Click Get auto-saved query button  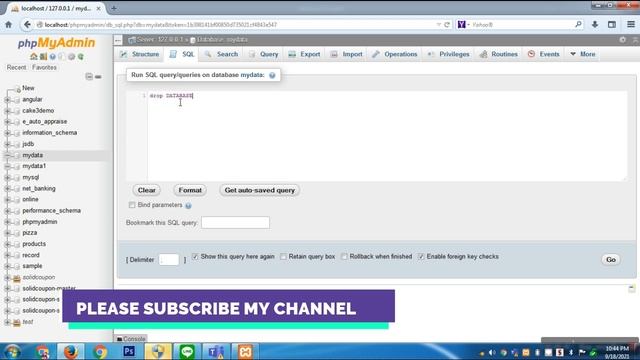(260, 190)
